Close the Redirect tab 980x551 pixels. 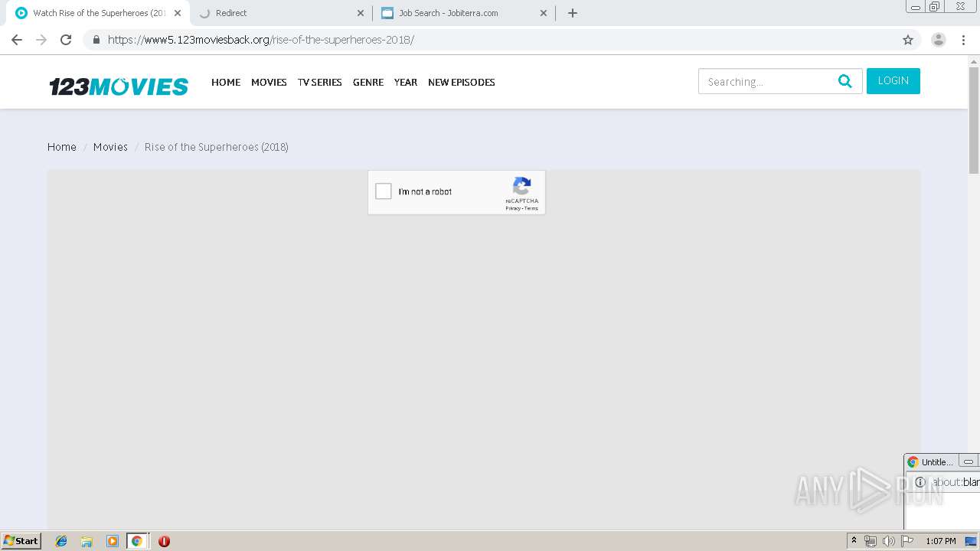pyautogui.click(x=361, y=13)
